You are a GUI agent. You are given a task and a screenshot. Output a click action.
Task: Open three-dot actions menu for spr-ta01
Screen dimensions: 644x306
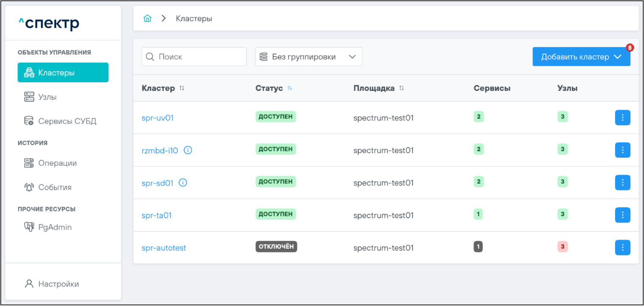pos(622,215)
